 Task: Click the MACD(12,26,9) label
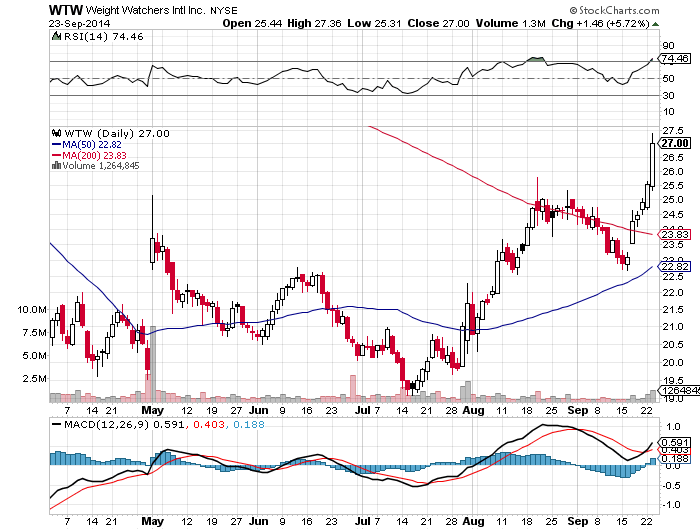[106, 424]
